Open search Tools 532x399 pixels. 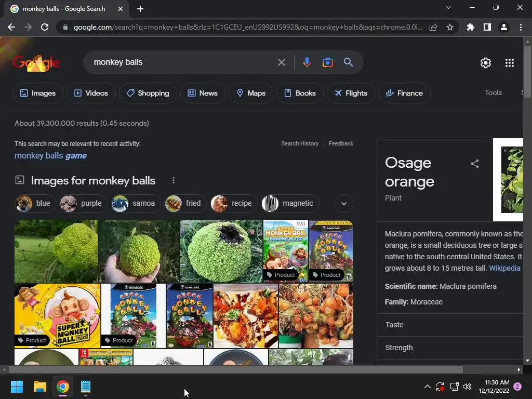tap(493, 92)
